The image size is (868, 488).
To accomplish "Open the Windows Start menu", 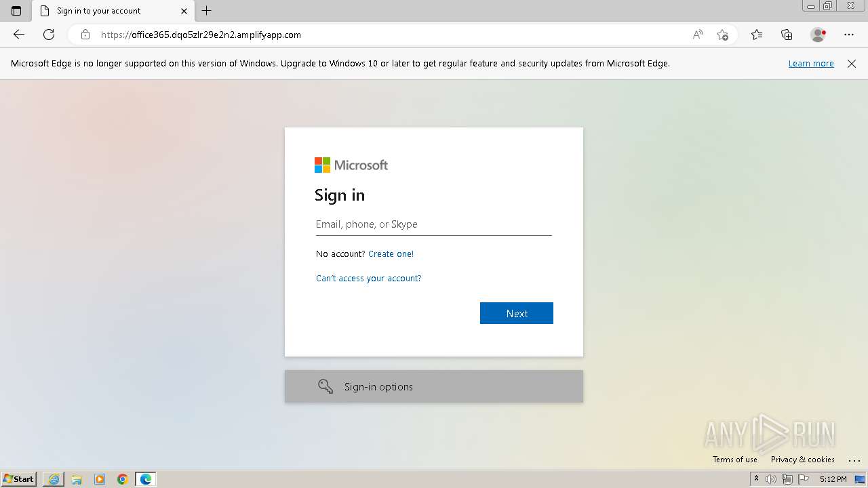I will (19, 479).
